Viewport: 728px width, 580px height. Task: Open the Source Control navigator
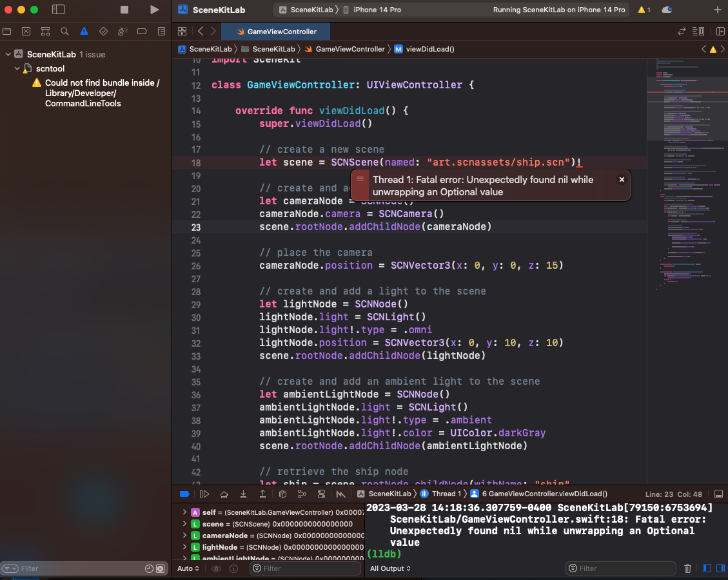click(x=26, y=31)
